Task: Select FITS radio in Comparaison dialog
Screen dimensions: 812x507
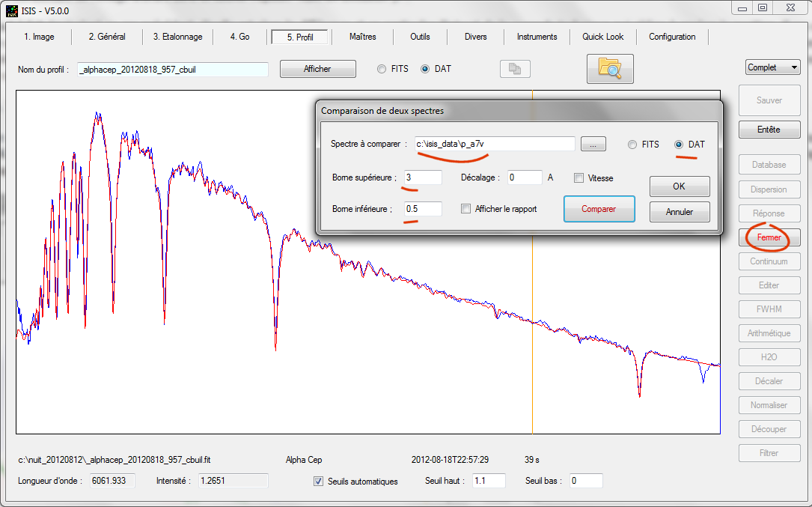Action: tap(632, 145)
